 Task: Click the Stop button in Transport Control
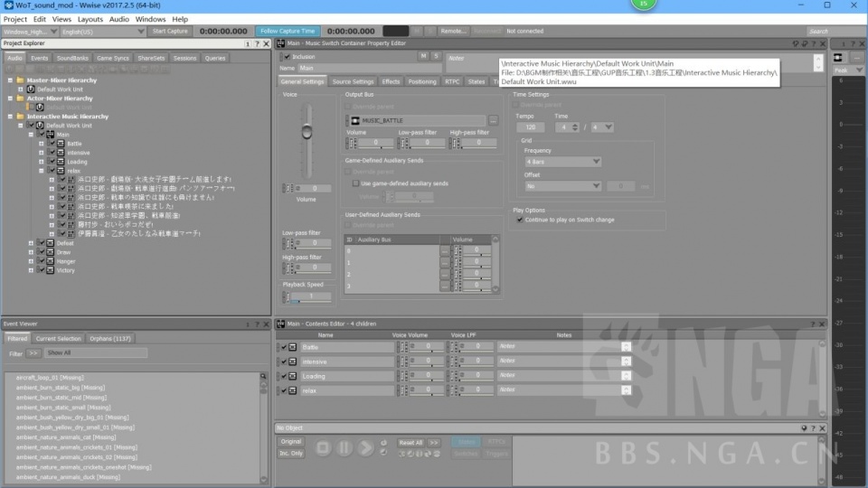[323, 447]
